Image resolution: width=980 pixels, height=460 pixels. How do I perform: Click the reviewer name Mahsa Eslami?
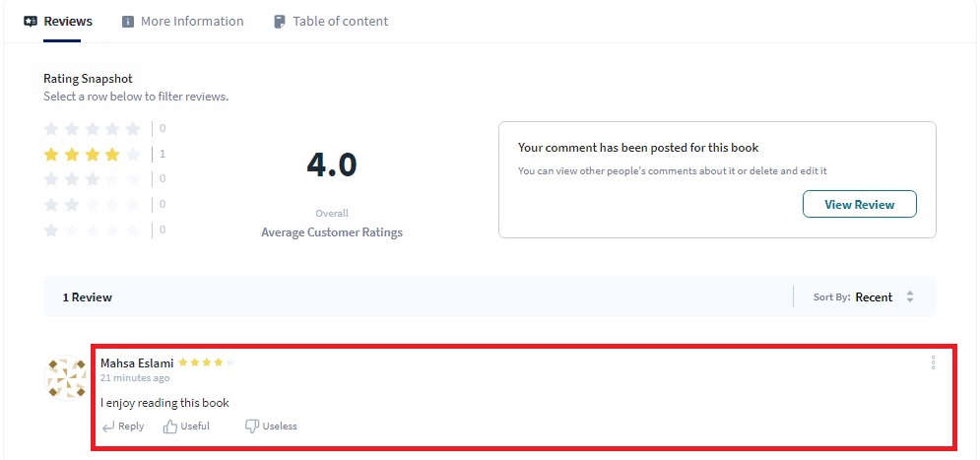pyautogui.click(x=137, y=363)
